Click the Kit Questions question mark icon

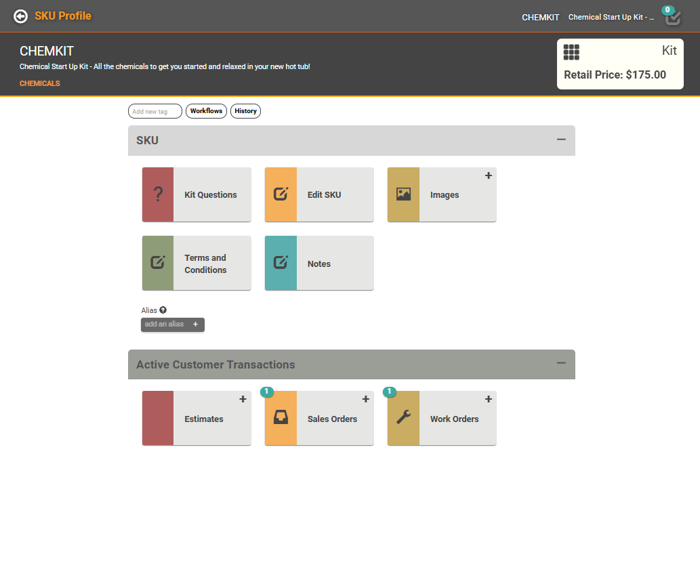point(158,195)
